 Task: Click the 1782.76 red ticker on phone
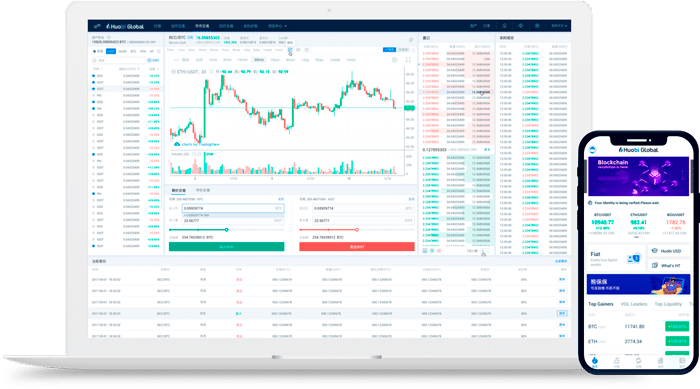pyautogui.click(x=675, y=223)
